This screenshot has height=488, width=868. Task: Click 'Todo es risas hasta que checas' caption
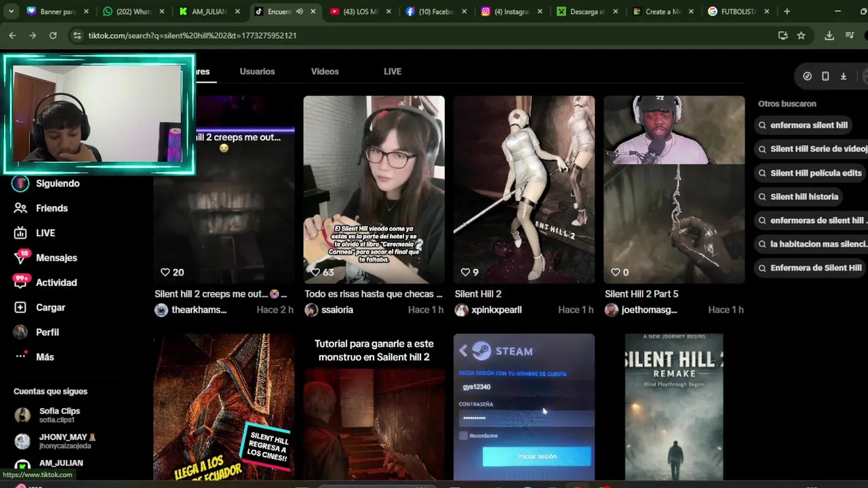[373, 293]
